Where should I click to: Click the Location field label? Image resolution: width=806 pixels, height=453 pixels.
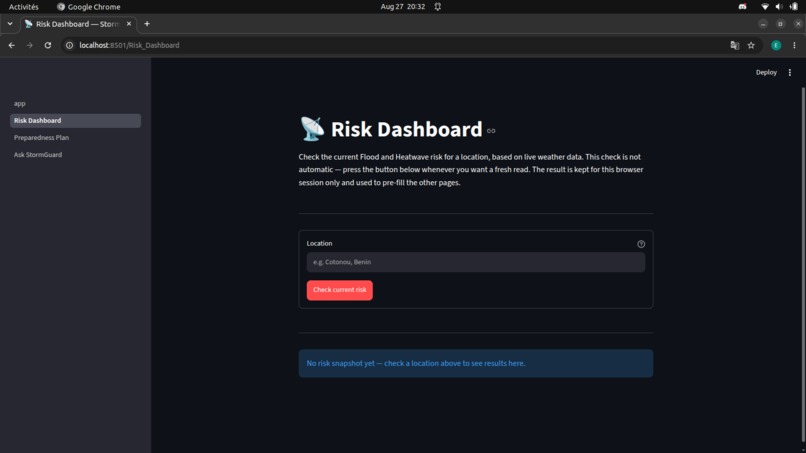[x=319, y=244]
